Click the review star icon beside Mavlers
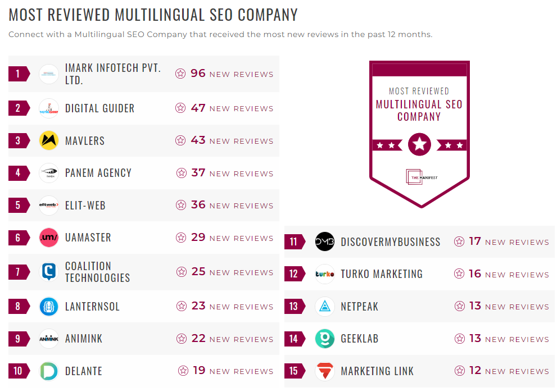This screenshot has height=392, width=557. 181,140
